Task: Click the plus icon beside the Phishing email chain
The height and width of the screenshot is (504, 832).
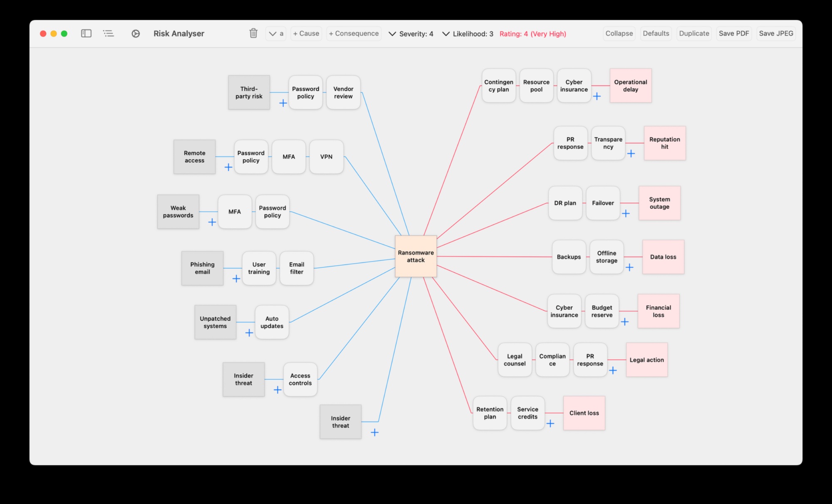Action: tap(236, 279)
